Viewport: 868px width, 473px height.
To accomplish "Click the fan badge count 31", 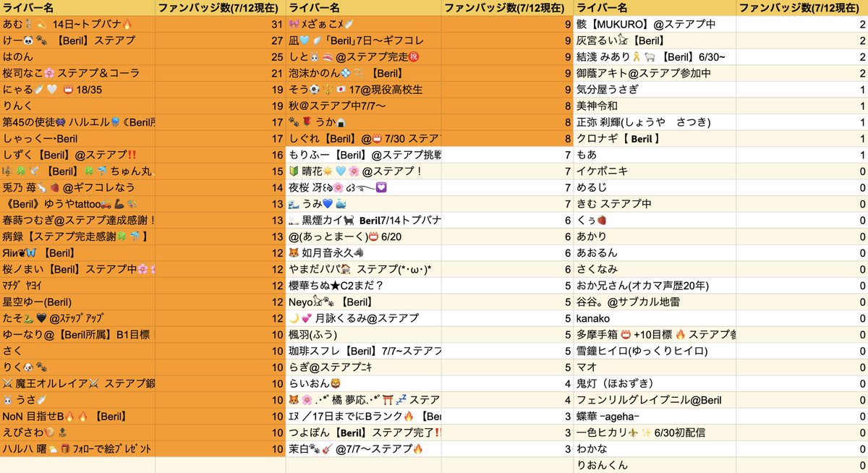I will pos(221,25).
